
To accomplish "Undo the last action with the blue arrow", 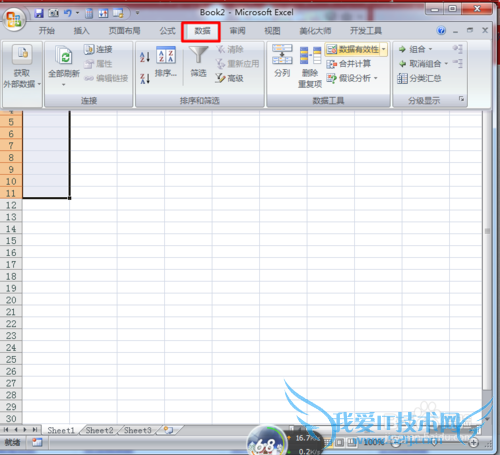I will (x=68, y=13).
